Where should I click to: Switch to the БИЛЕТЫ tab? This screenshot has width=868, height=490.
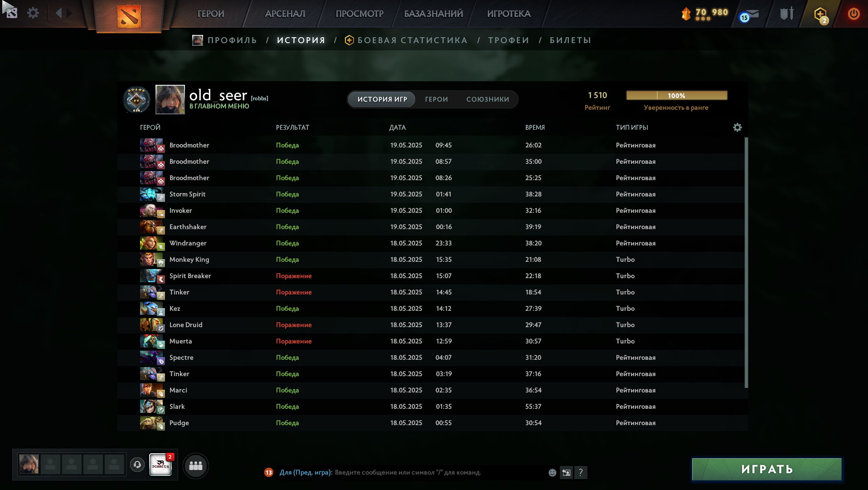tap(570, 40)
